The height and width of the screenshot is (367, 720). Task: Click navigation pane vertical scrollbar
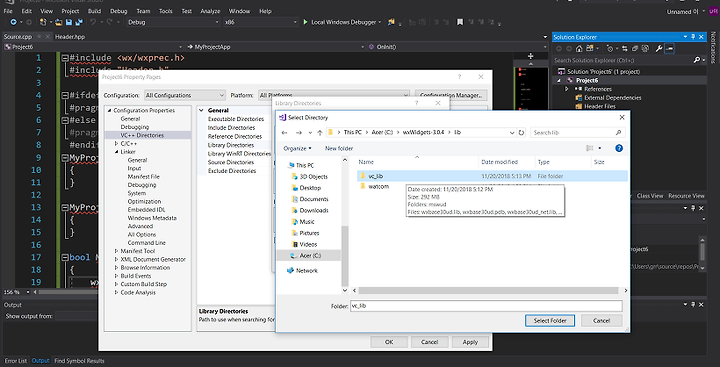pos(345,255)
